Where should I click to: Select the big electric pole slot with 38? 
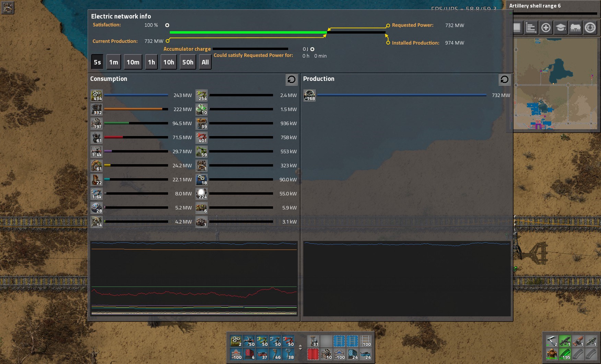288,354
